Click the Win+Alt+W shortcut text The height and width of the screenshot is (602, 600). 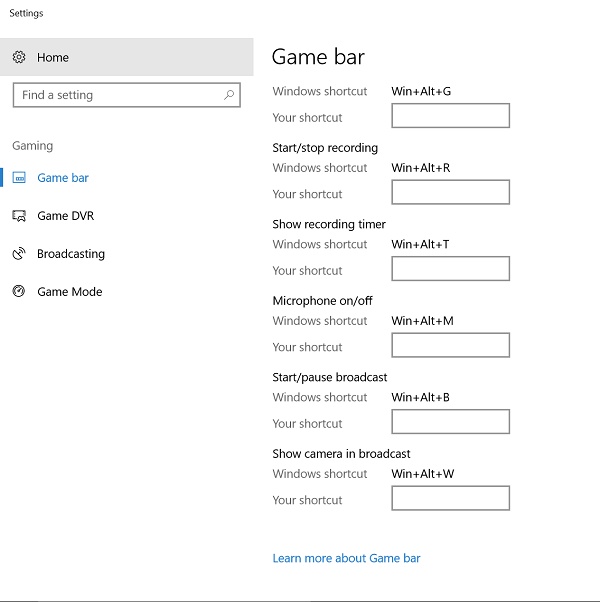[x=423, y=473]
